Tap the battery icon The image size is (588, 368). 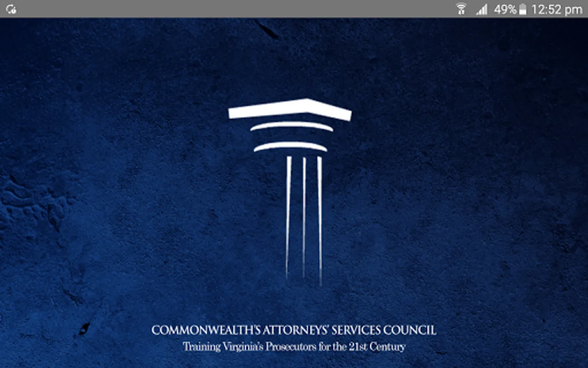click(x=522, y=9)
